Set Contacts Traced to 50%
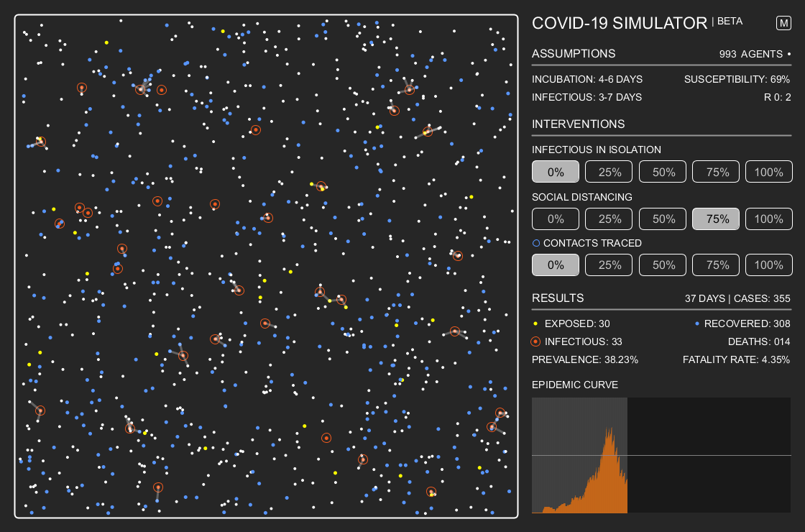This screenshot has height=532, width=805. [662, 265]
